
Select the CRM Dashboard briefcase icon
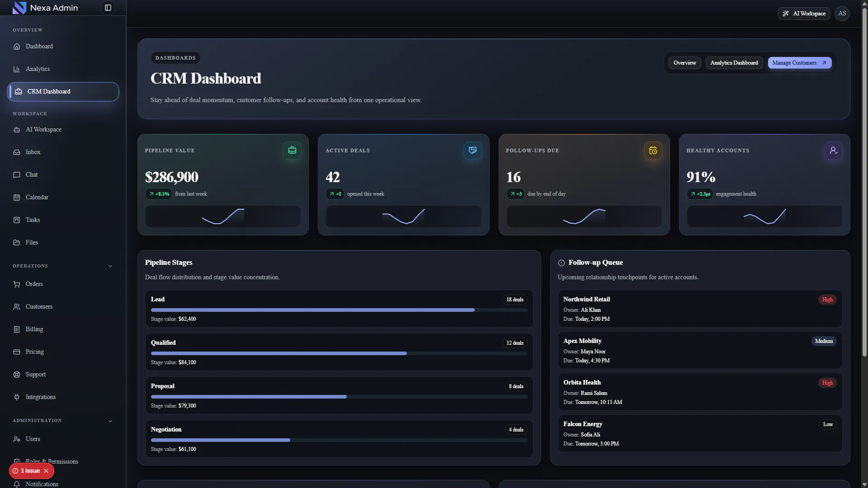click(19, 92)
